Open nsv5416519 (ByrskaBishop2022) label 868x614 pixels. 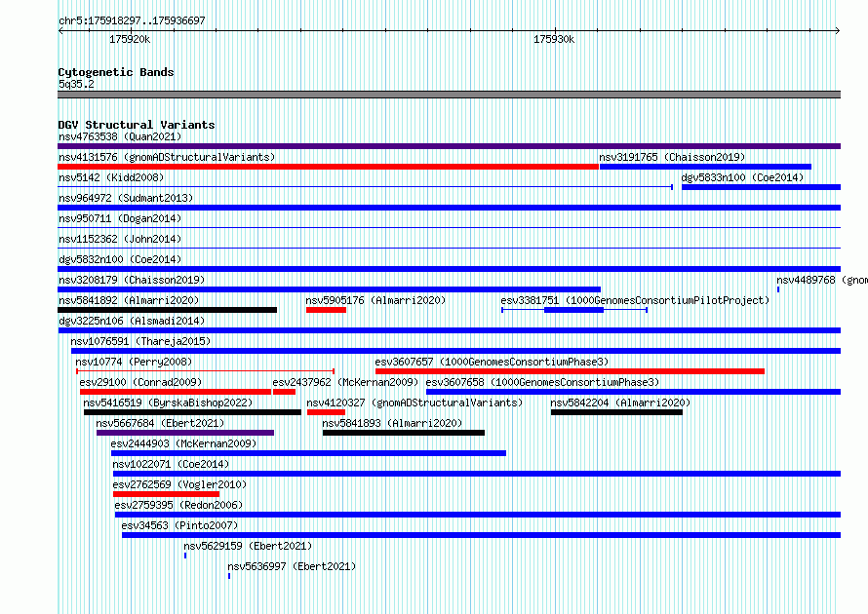tap(168, 403)
